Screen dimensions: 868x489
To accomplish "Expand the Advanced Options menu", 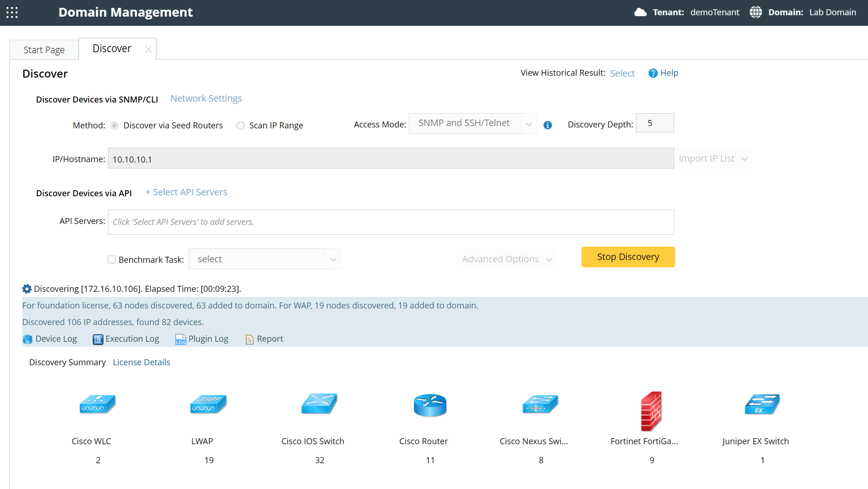I will tap(507, 259).
